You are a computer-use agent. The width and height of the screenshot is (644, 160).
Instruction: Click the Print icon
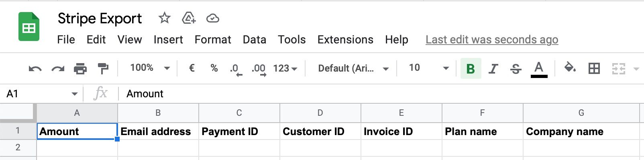tap(80, 69)
